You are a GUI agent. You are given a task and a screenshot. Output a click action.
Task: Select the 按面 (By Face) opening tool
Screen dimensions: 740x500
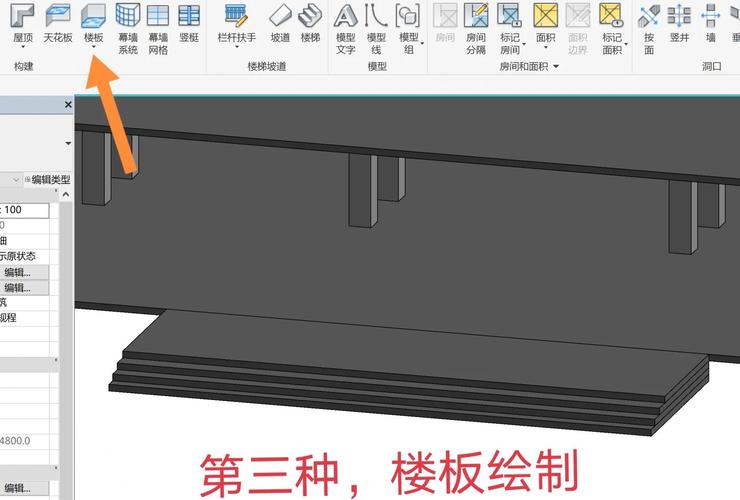click(649, 27)
